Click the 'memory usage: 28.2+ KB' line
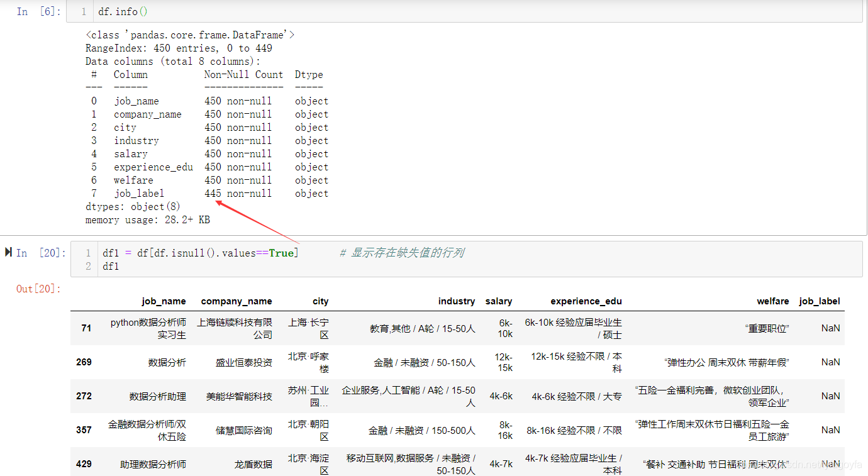Viewport: 868px width, 476px height. (148, 219)
